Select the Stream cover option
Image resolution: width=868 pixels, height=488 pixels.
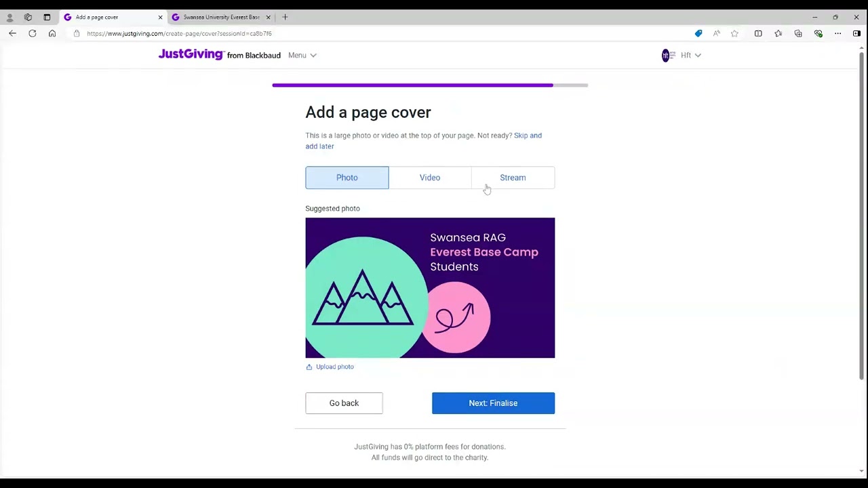coord(513,178)
